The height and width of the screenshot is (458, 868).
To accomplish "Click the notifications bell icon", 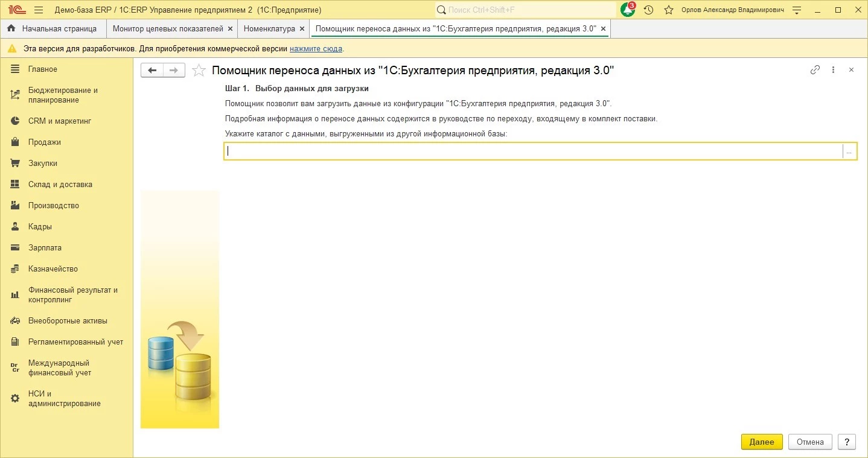I will pos(628,10).
